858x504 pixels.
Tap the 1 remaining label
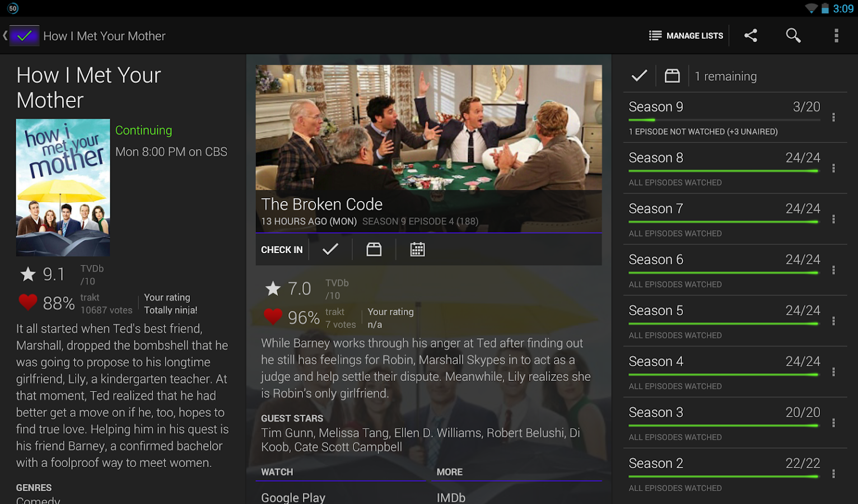pos(726,76)
